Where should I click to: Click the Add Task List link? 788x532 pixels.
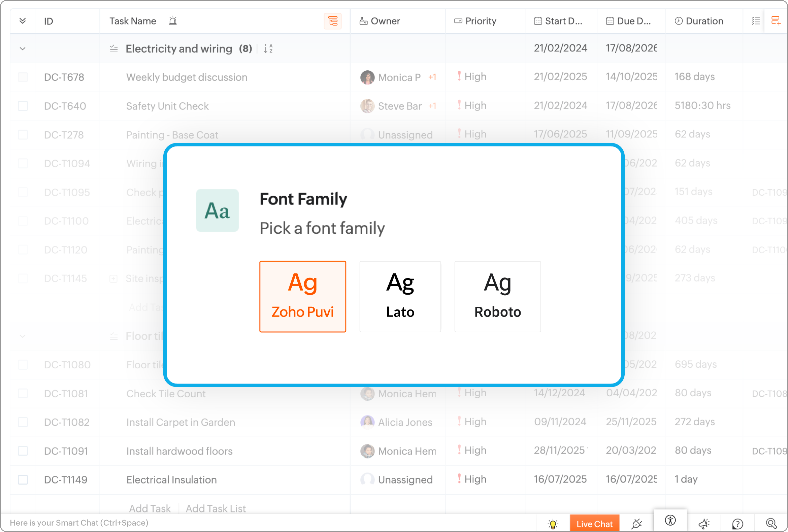(216, 509)
